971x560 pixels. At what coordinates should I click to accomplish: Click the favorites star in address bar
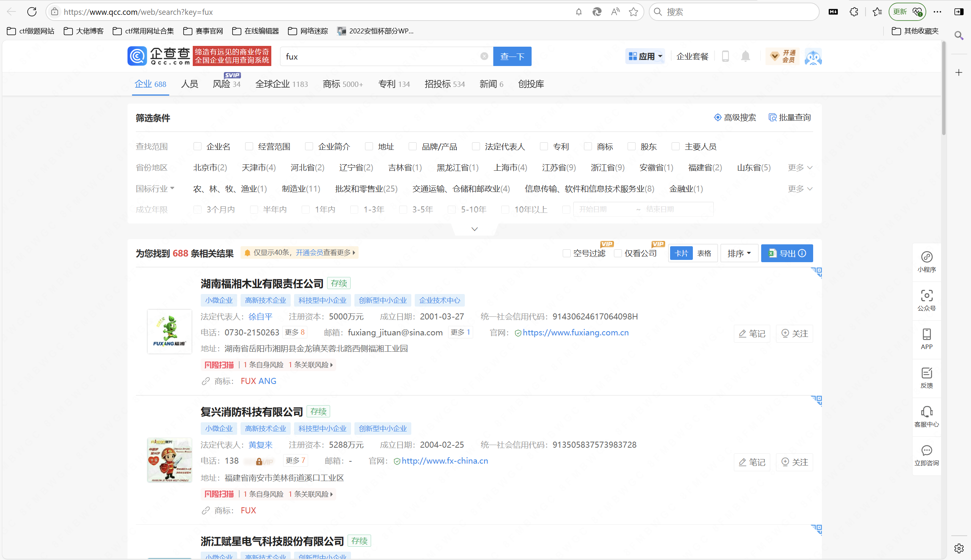coord(633,12)
